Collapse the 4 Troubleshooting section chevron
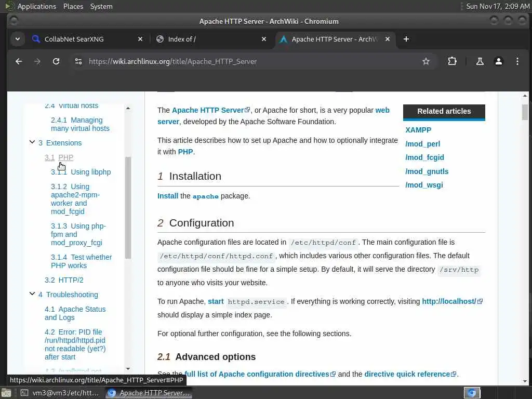The image size is (532, 399). click(32, 294)
